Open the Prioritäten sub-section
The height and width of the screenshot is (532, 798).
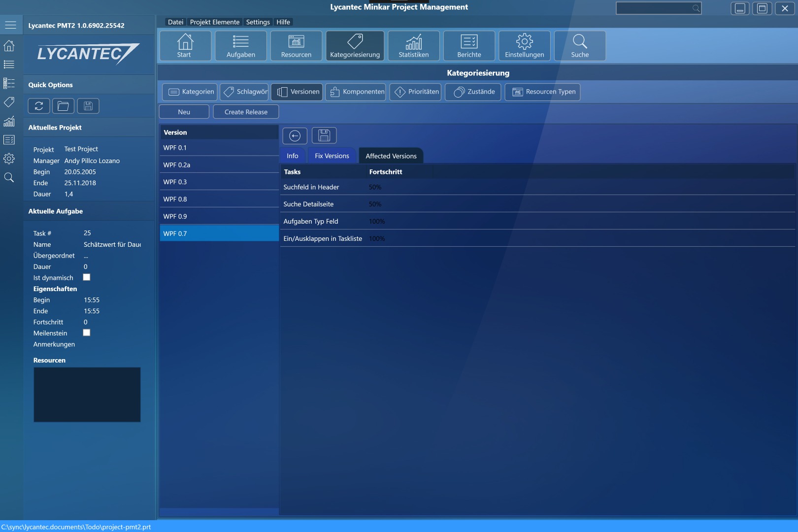(416, 92)
